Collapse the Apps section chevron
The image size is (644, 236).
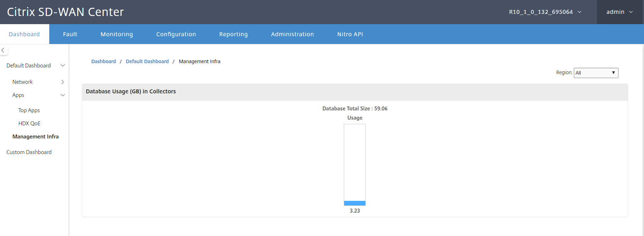63,95
